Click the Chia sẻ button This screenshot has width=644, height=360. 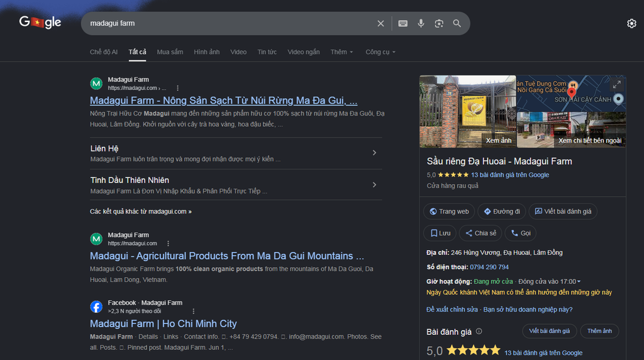[480, 233]
